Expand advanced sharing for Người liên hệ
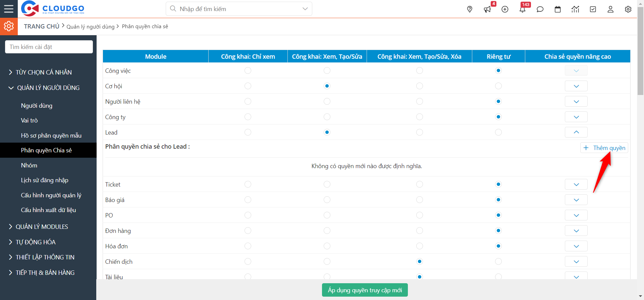Screen dimensions: 644x300 click(576, 101)
